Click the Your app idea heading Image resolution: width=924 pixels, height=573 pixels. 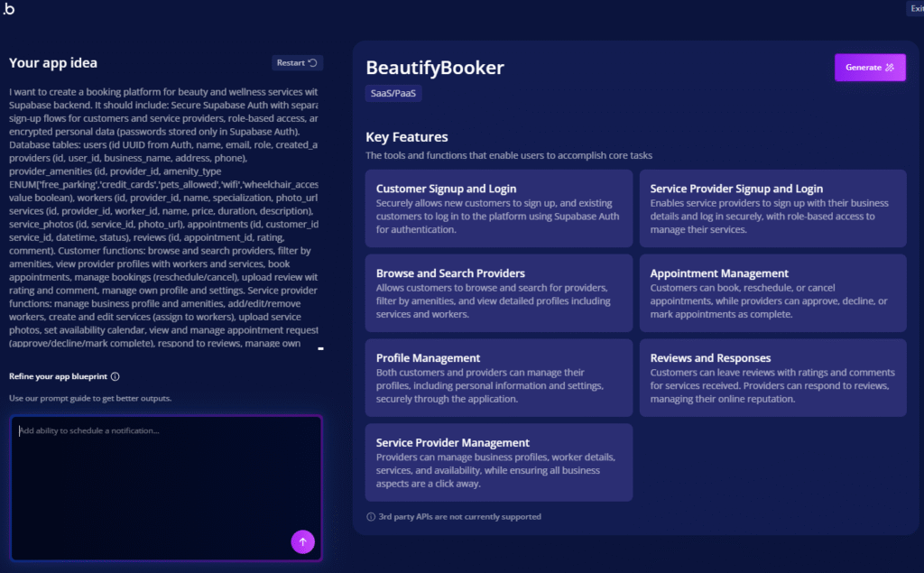(x=53, y=63)
